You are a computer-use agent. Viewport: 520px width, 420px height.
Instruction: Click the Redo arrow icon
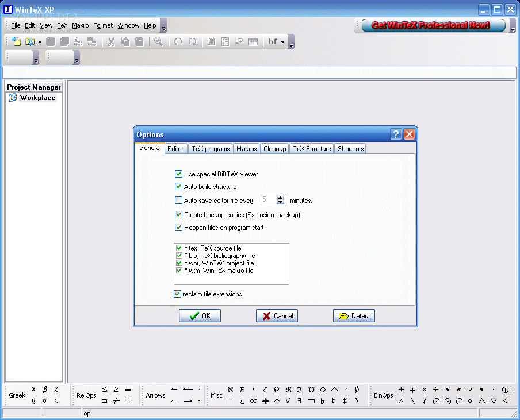(x=192, y=41)
